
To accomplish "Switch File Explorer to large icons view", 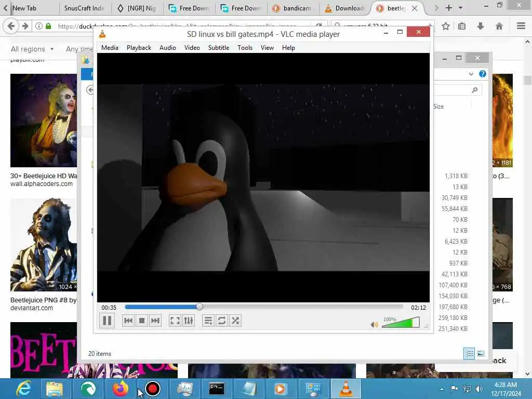I will tap(481, 353).
